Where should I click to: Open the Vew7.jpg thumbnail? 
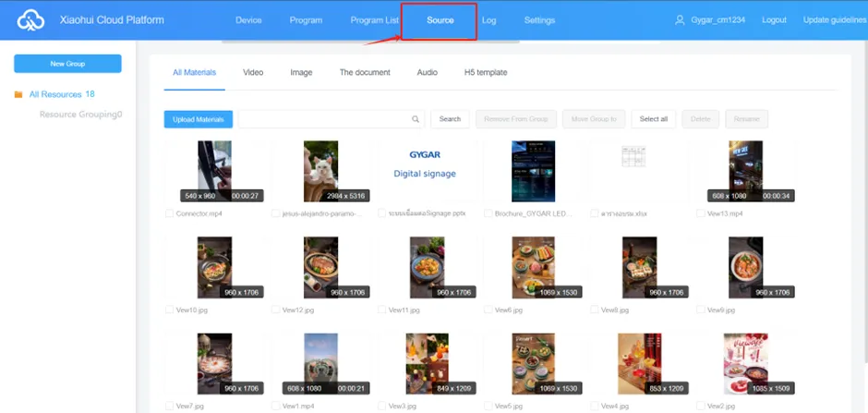[x=215, y=364]
